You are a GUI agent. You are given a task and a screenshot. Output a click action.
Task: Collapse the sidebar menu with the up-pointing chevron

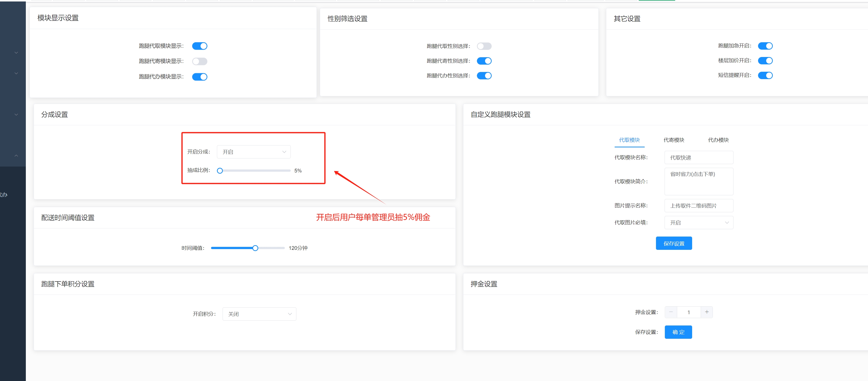16,156
